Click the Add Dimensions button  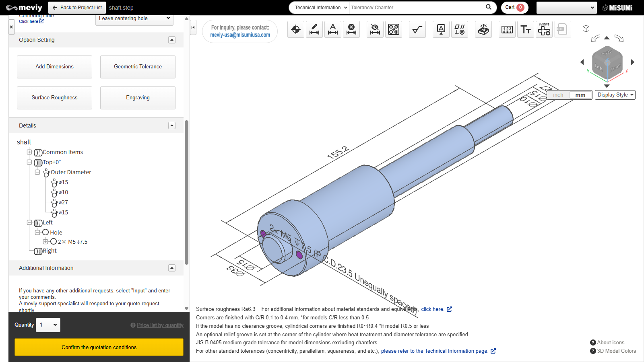[54, 67]
